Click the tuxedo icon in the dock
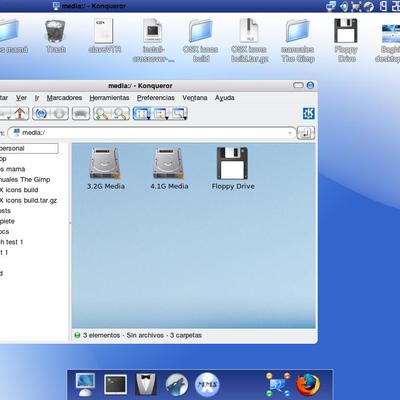 point(146,384)
